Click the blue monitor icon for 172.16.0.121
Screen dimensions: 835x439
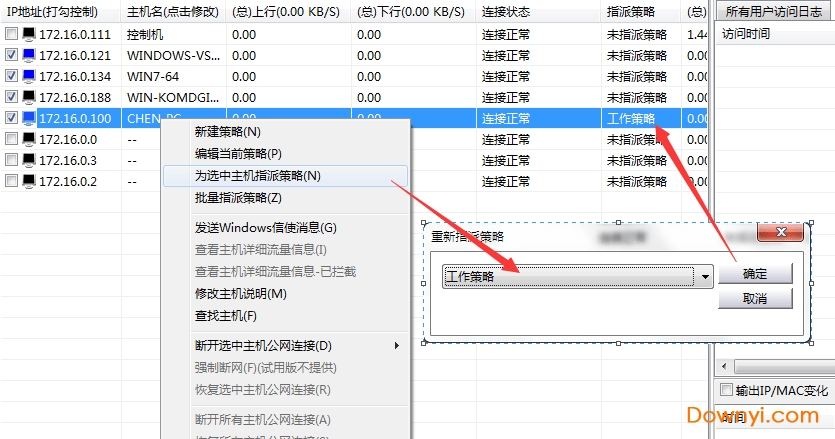28,55
